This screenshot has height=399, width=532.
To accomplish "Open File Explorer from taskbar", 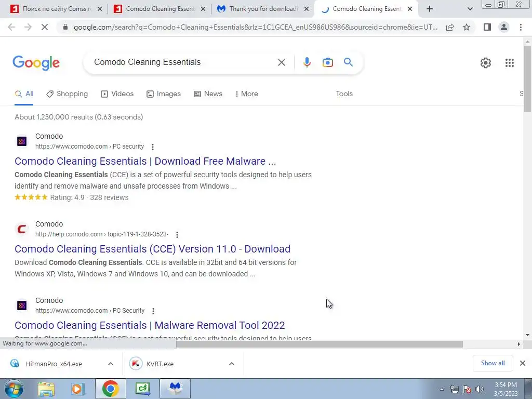I will [x=46, y=389].
